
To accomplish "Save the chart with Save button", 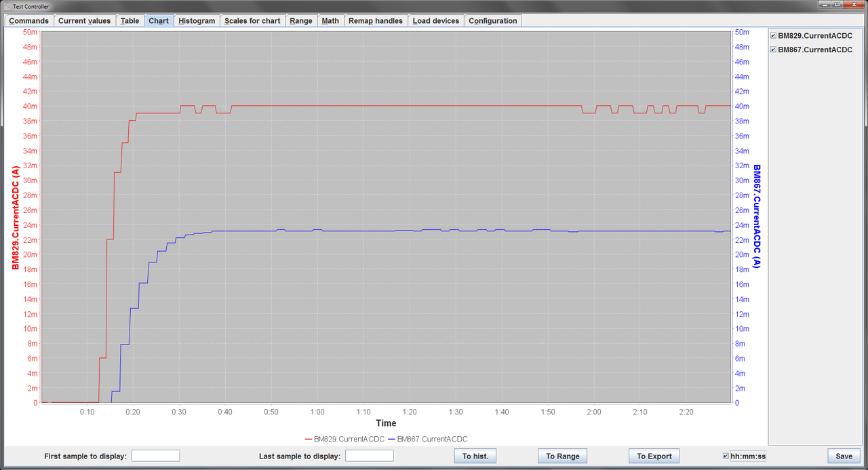I will point(844,456).
